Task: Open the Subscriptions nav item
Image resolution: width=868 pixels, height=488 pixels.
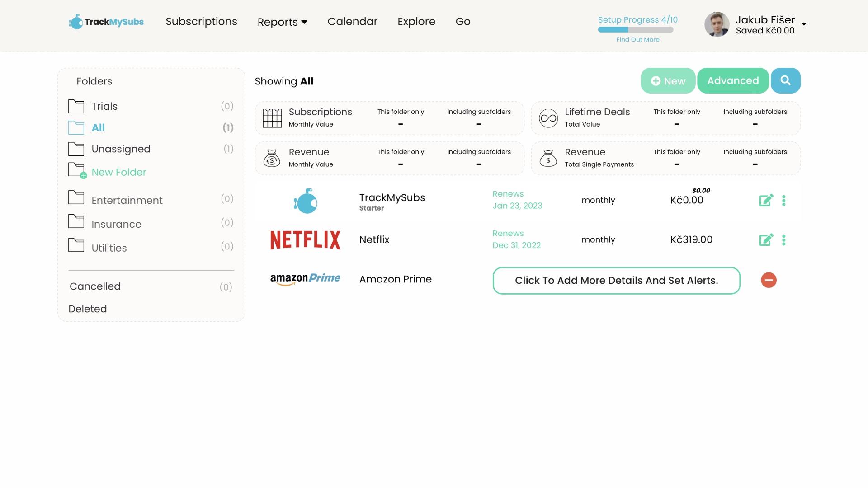Action: pos(201,22)
